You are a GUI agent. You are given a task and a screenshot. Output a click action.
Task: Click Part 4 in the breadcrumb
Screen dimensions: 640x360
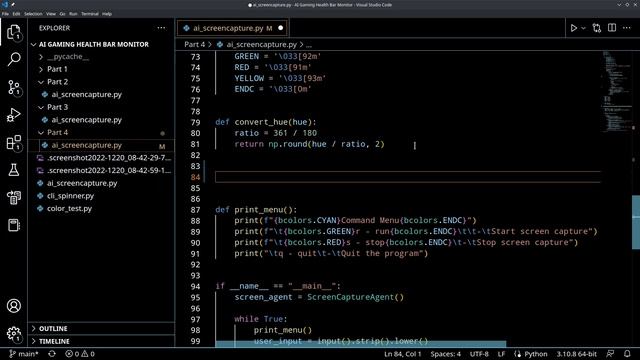(194, 44)
